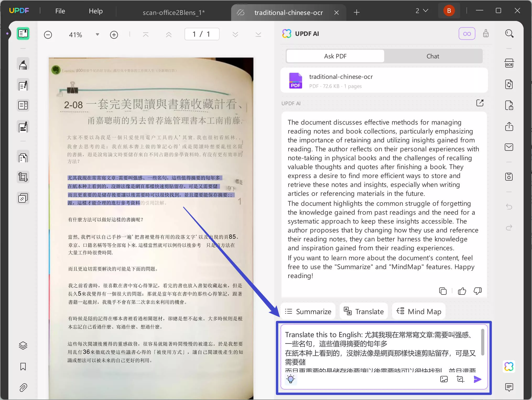
Task: Run OCR on the document
Action: click(x=509, y=63)
